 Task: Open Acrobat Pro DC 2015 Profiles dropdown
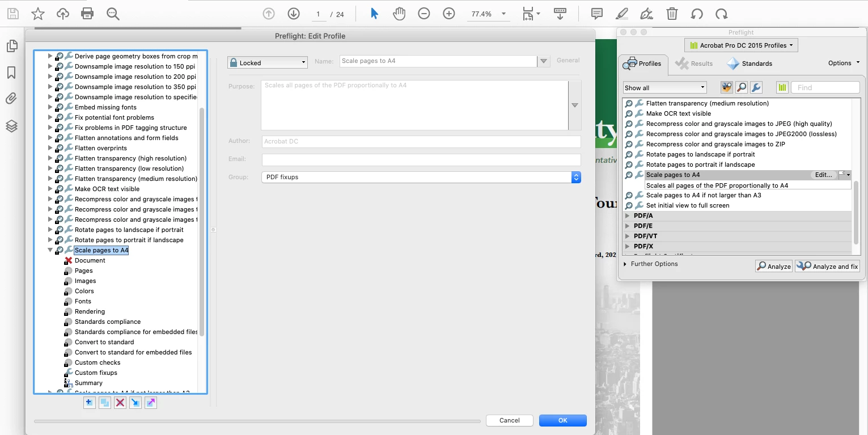[x=742, y=45]
